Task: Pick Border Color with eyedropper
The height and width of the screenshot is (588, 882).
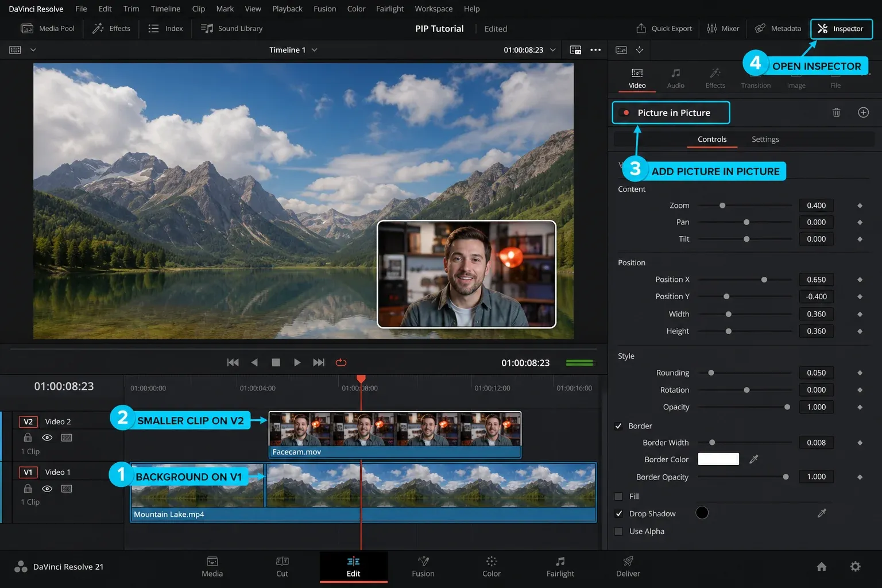Action: 754,459
